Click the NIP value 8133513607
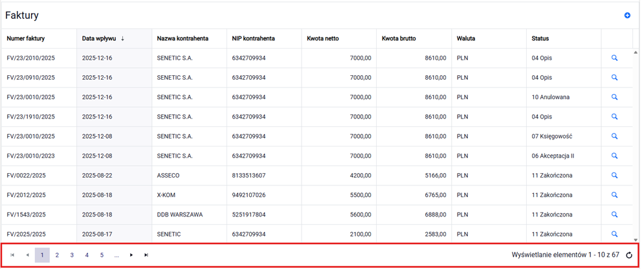Image resolution: width=644 pixels, height=269 pixels. (x=249, y=175)
